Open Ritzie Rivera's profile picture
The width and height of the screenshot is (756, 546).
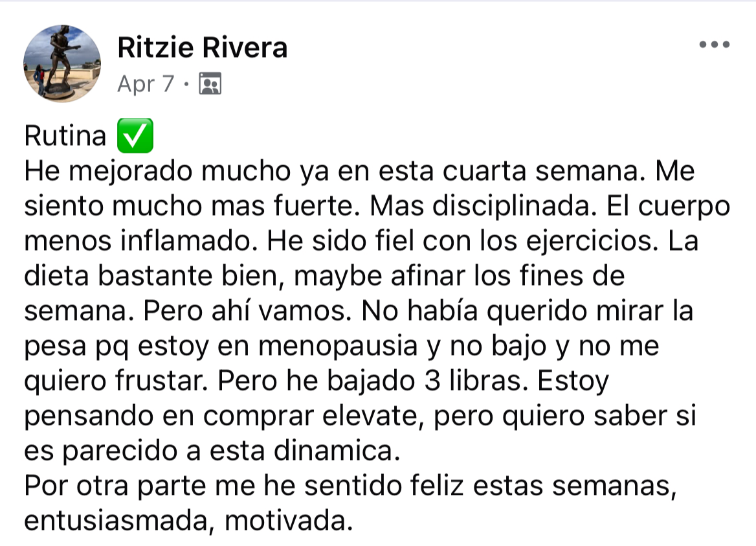coord(62,63)
